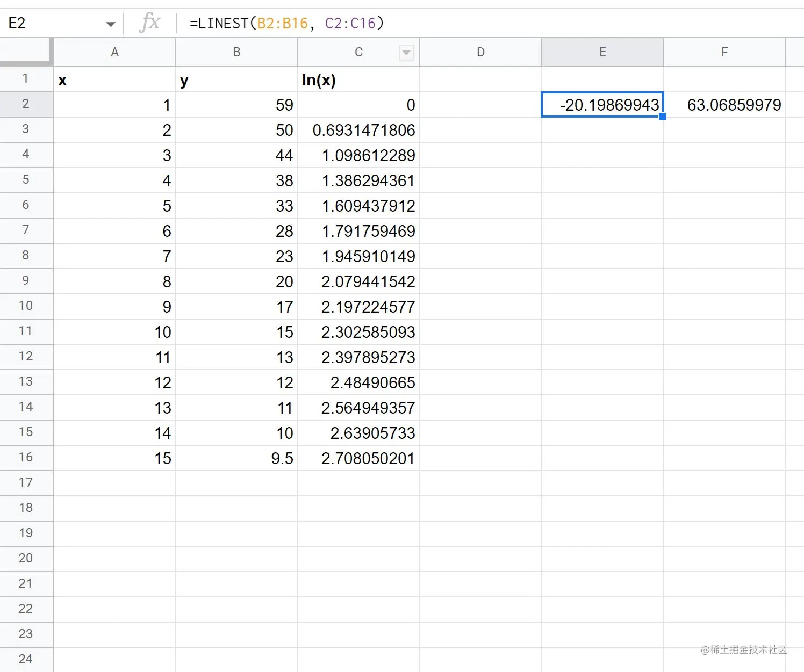
Task: Open the name box dropdown arrow
Action: [x=110, y=23]
